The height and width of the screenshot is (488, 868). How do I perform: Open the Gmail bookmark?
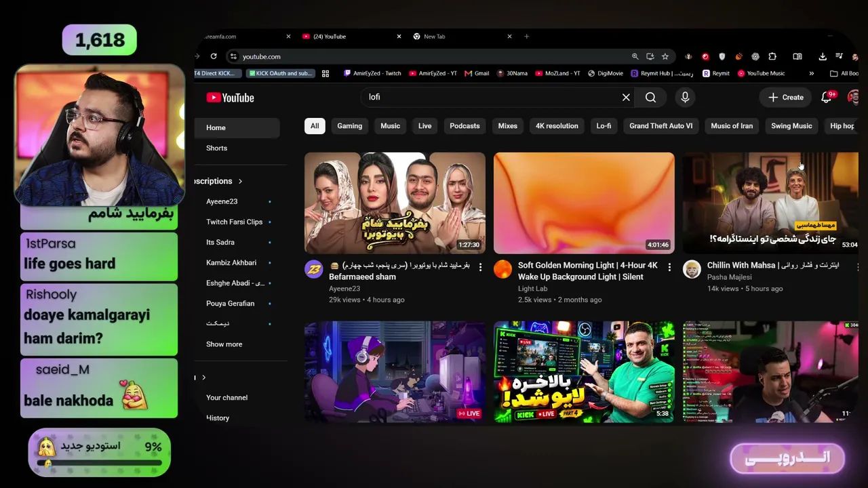coord(477,73)
